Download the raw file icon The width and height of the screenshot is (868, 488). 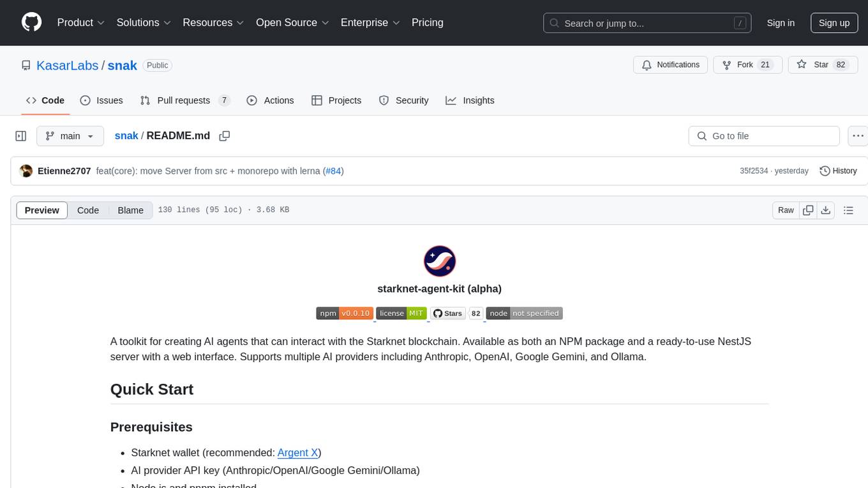pos(825,210)
